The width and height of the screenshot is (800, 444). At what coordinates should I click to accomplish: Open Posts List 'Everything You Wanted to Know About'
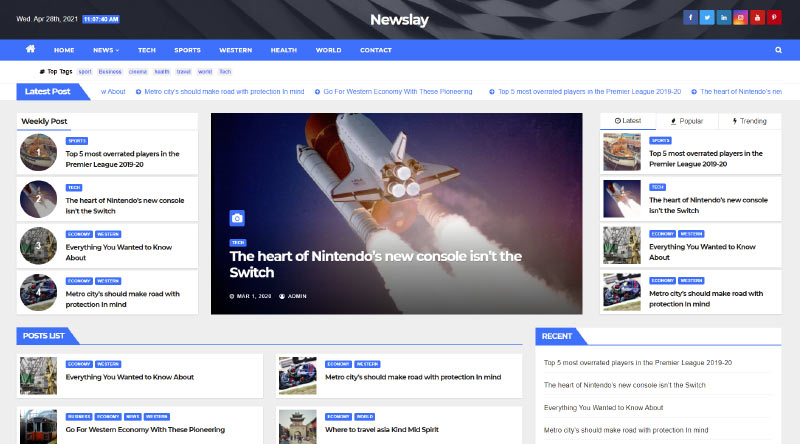click(130, 377)
